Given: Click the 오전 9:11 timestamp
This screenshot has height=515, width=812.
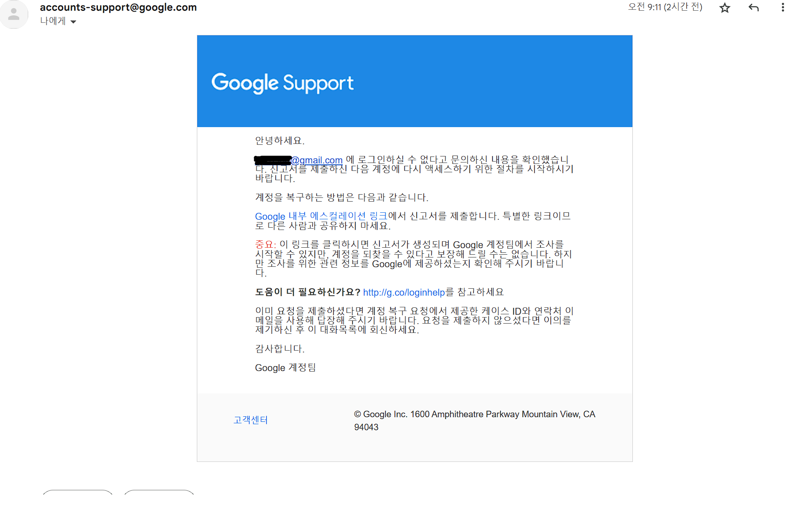Looking at the screenshot, I should (x=665, y=7).
